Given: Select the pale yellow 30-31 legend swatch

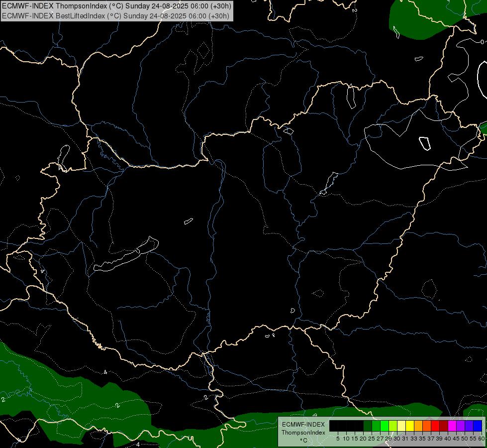Looking at the screenshot, I should click(401, 426).
